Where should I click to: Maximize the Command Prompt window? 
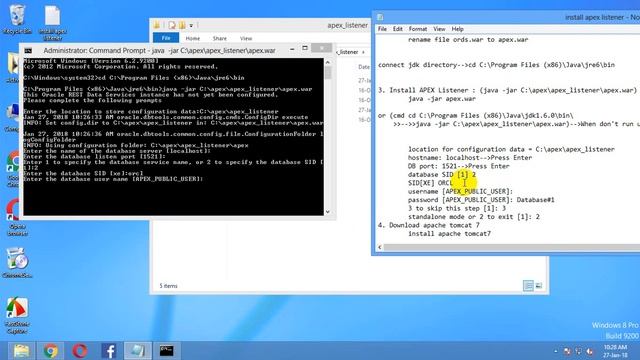coord(305,48)
